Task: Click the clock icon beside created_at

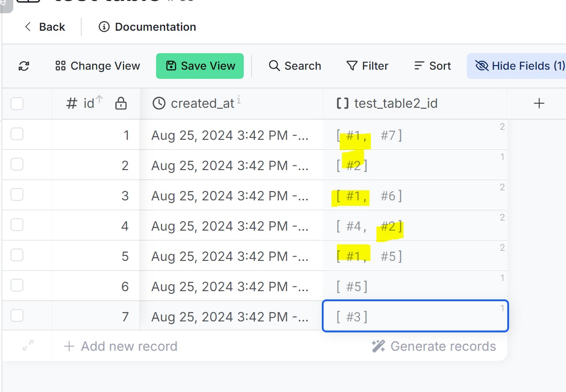Action: [x=159, y=104]
